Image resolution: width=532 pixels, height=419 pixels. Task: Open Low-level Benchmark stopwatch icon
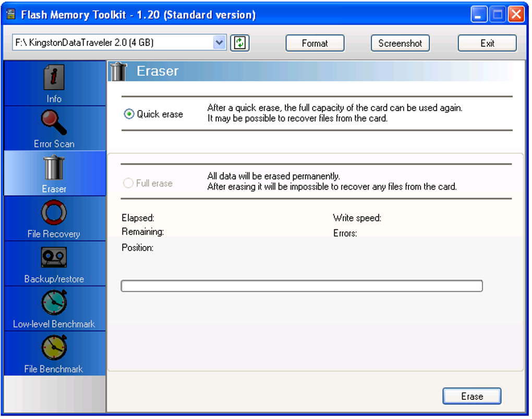point(54,302)
